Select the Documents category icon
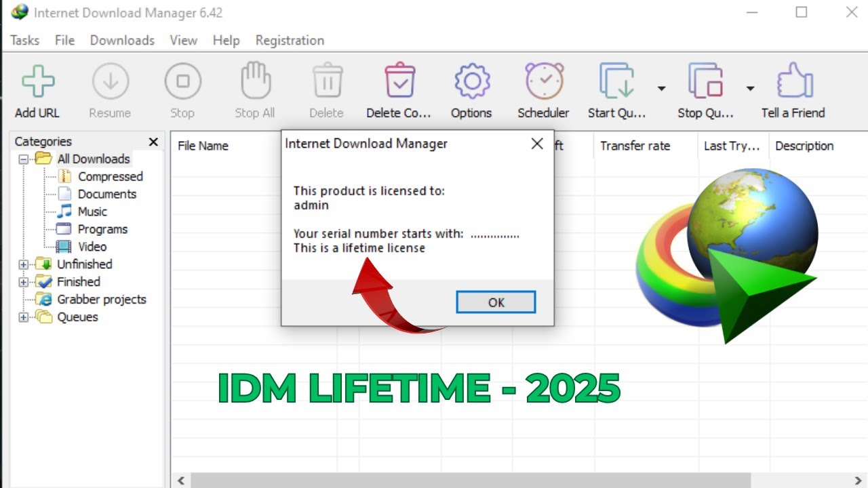Screen dimensions: 868x488 pyautogui.click(x=64, y=194)
